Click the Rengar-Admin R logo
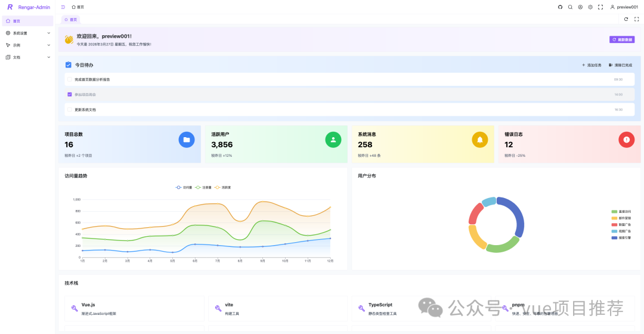The image size is (644, 334). [10, 7]
